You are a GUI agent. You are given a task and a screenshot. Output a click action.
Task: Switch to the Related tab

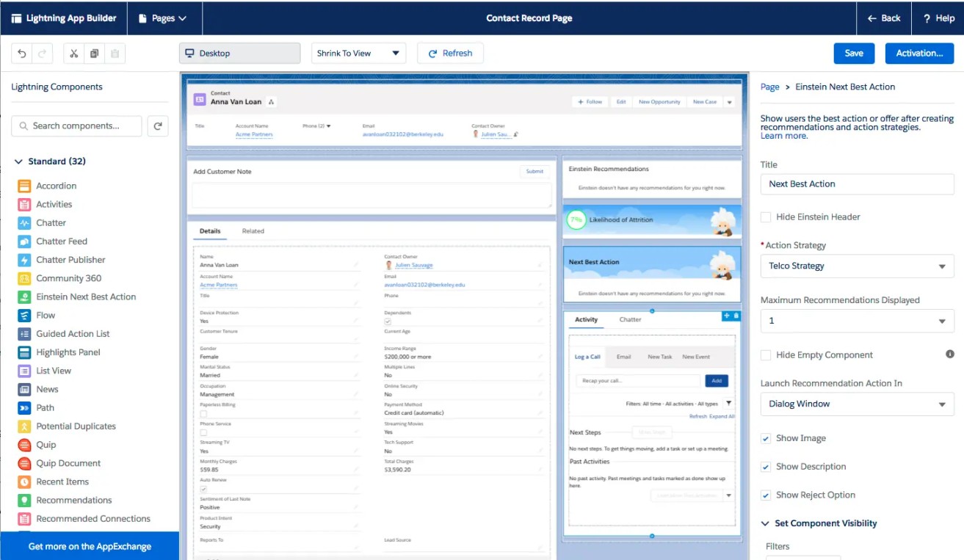253,231
